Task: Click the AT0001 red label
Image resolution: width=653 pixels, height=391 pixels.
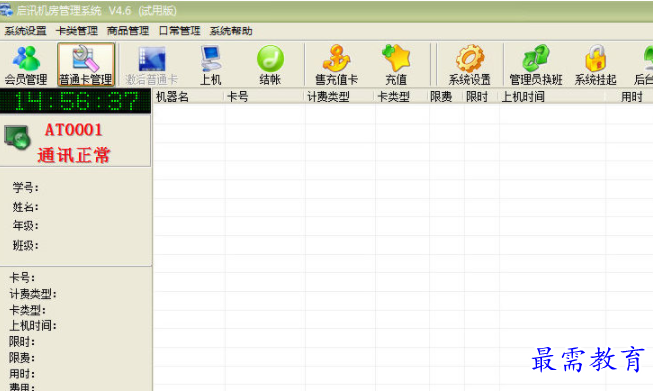Action: 74,130
